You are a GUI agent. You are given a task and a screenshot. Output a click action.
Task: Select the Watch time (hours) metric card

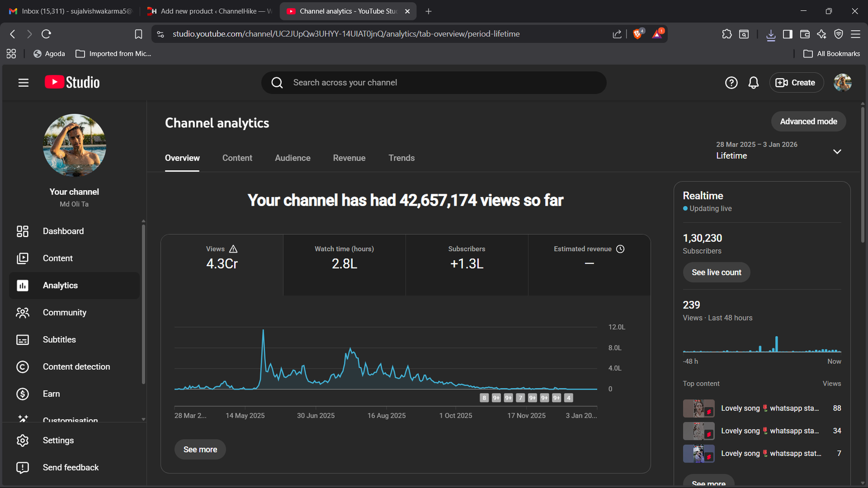pyautogui.click(x=344, y=265)
